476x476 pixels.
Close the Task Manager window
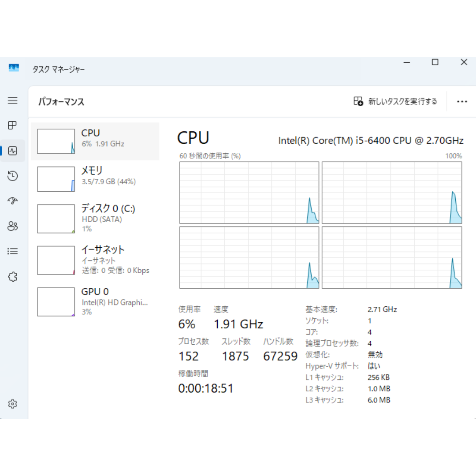point(464,62)
